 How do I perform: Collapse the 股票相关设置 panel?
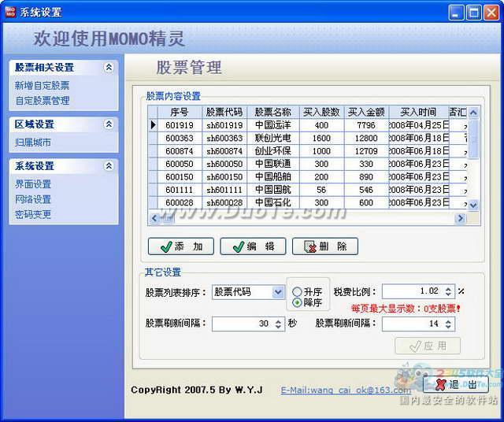pyautogui.click(x=109, y=68)
